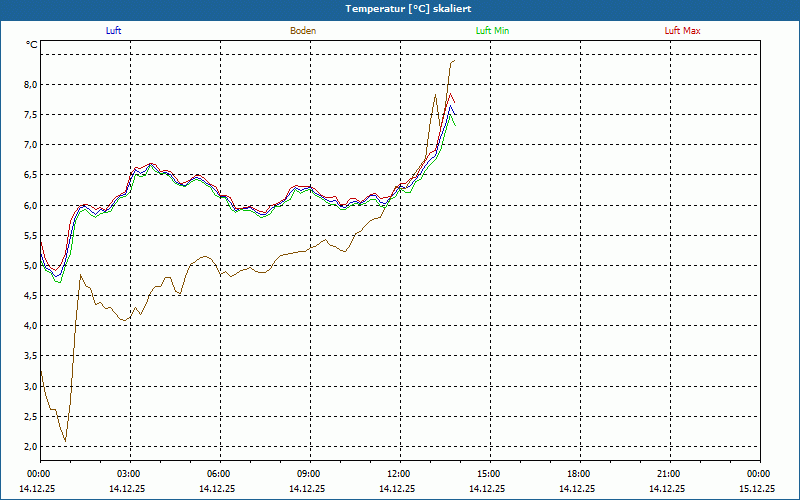Click the 12:00 time axis label
800x500 pixels.
(399, 474)
